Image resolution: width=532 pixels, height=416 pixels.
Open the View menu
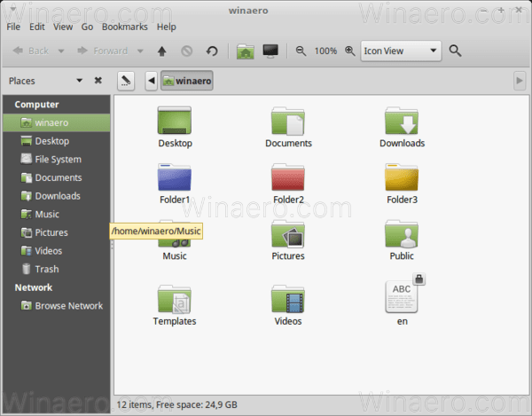(x=63, y=27)
